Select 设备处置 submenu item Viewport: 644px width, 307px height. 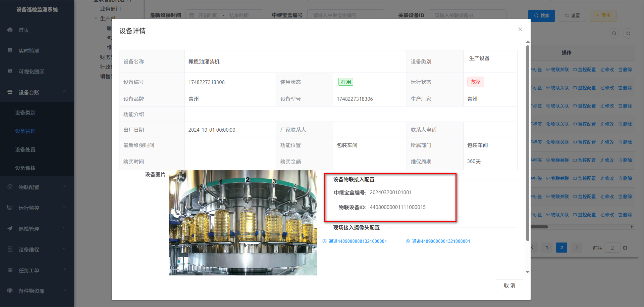25,149
